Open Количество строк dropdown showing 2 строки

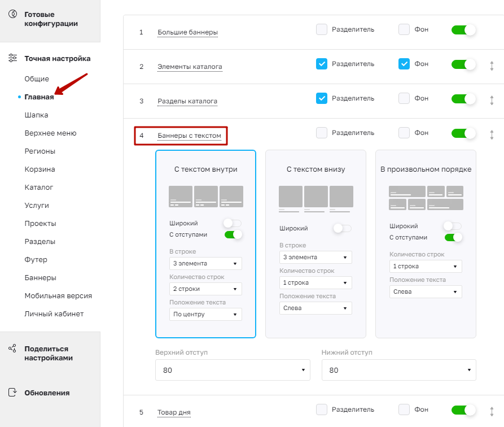[205, 289]
